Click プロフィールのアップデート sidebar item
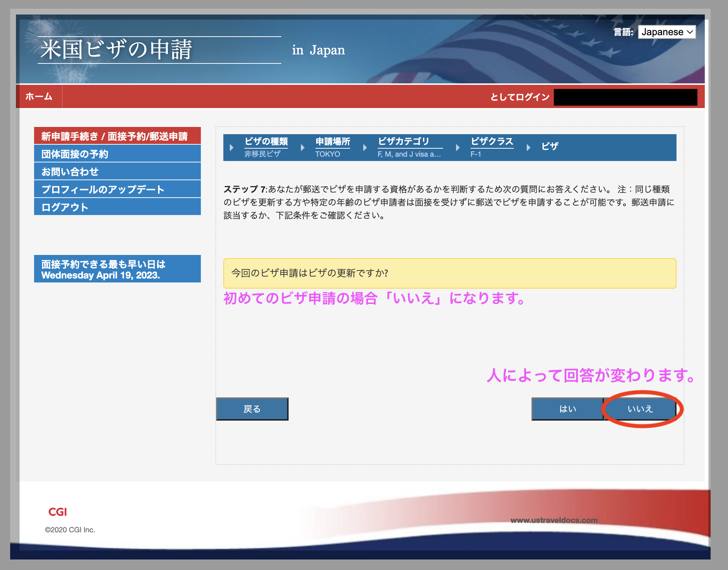728x570 pixels. click(117, 189)
